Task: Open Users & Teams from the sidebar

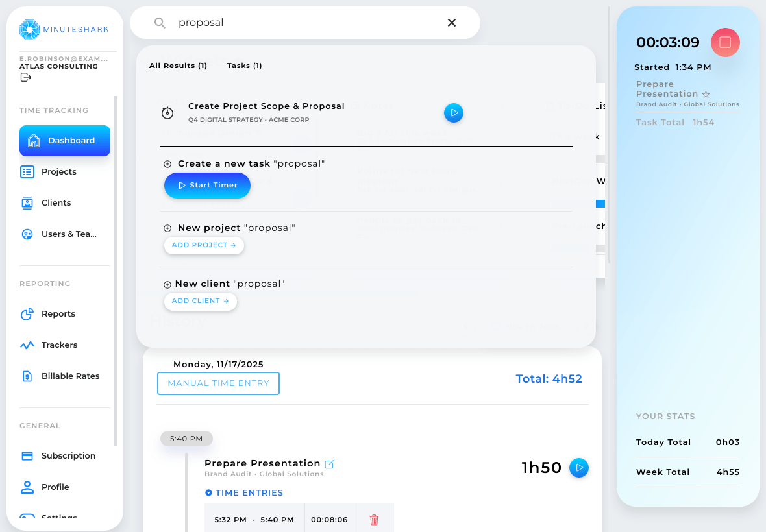Action: tap(27, 234)
